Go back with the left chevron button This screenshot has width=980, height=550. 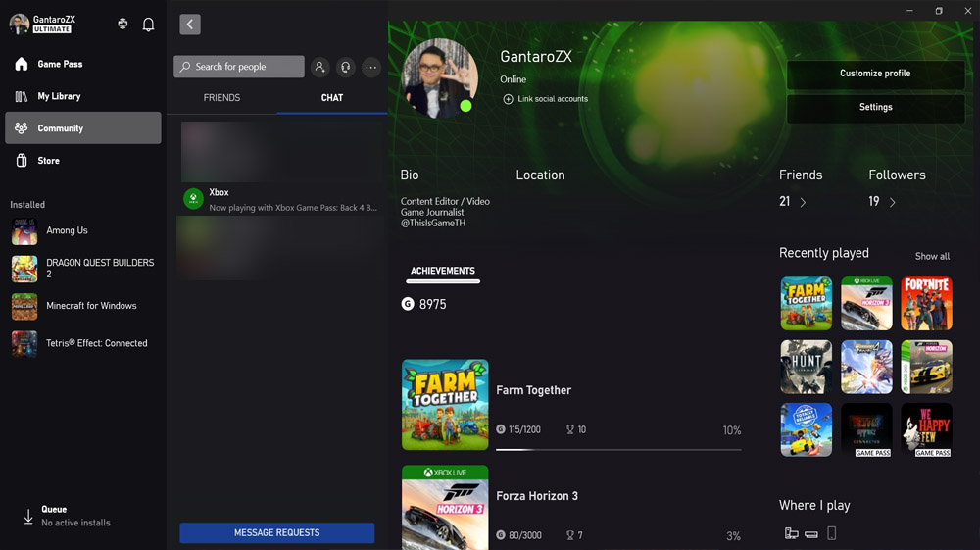click(x=190, y=25)
